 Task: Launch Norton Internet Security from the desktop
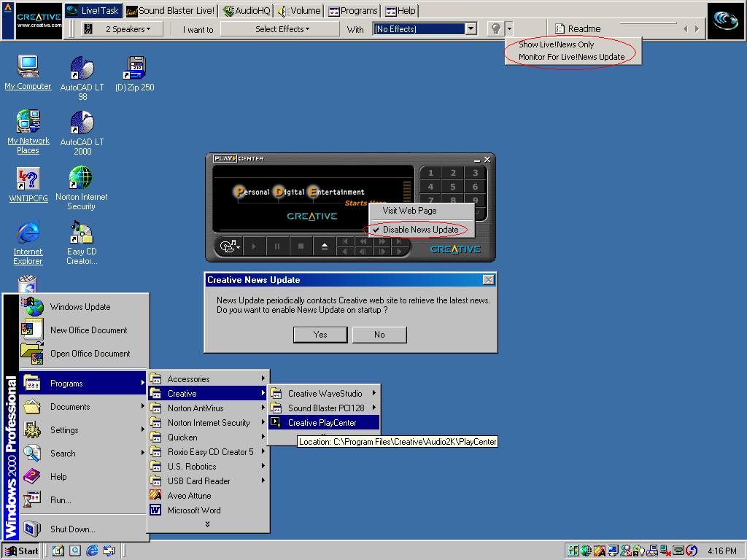(81, 187)
